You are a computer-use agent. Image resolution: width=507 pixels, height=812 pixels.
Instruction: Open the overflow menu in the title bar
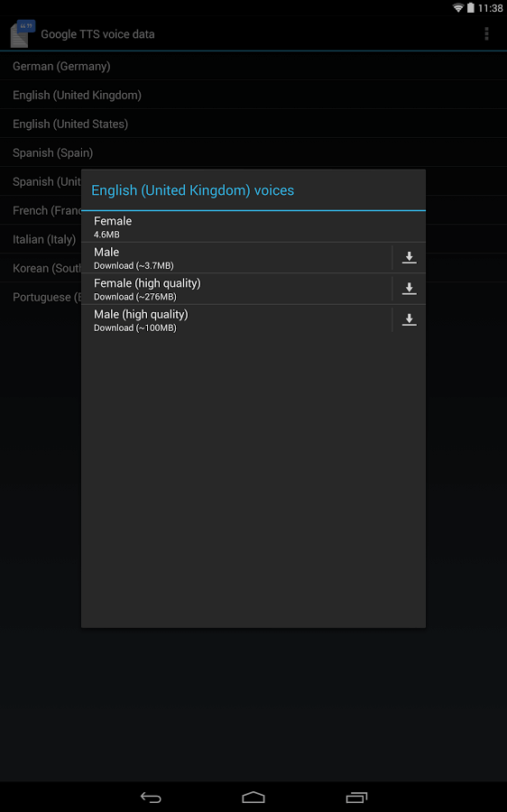[486, 33]
